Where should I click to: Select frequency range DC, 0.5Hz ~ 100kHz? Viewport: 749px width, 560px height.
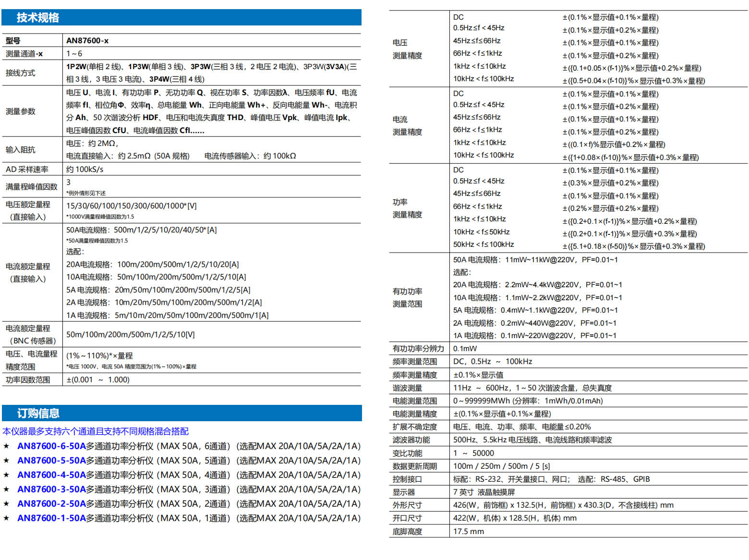(x=493, y=362)
